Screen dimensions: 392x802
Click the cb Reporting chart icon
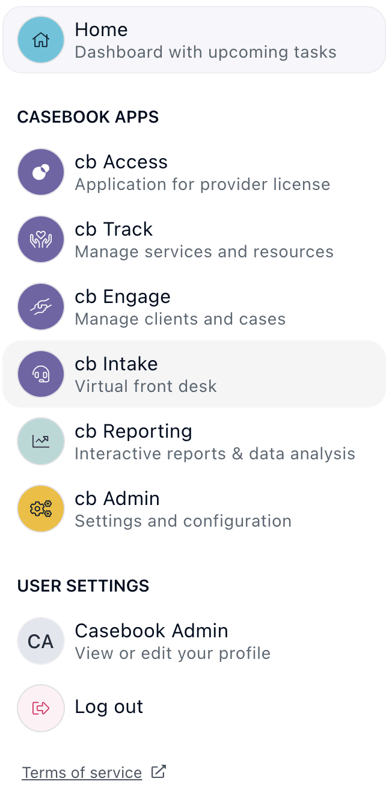tap(40, 441)
